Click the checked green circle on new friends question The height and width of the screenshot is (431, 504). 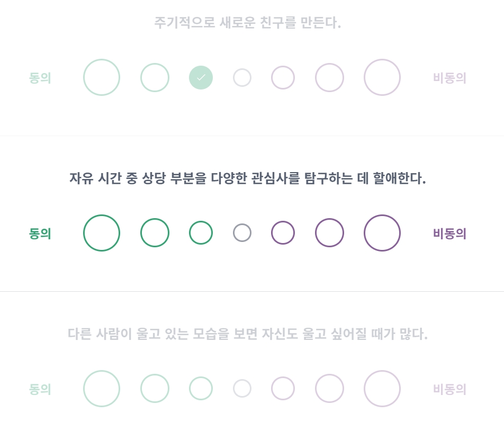[x=201, y=77]
